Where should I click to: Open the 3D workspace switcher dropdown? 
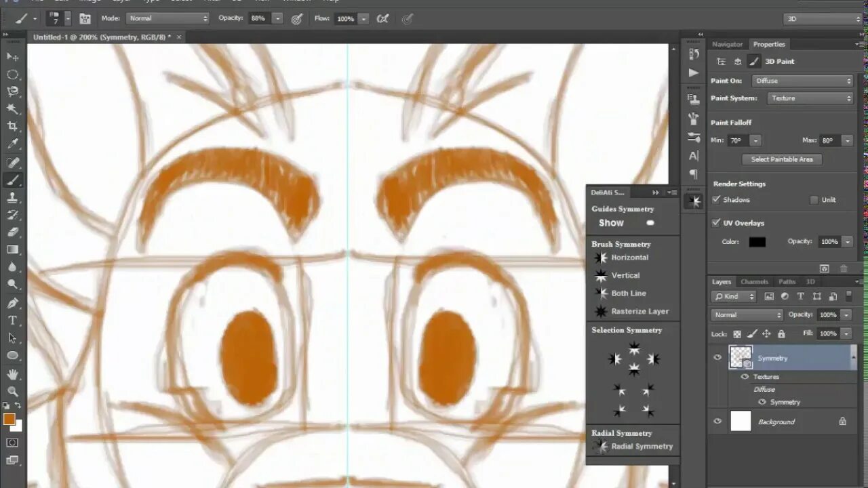pos(823,19)
